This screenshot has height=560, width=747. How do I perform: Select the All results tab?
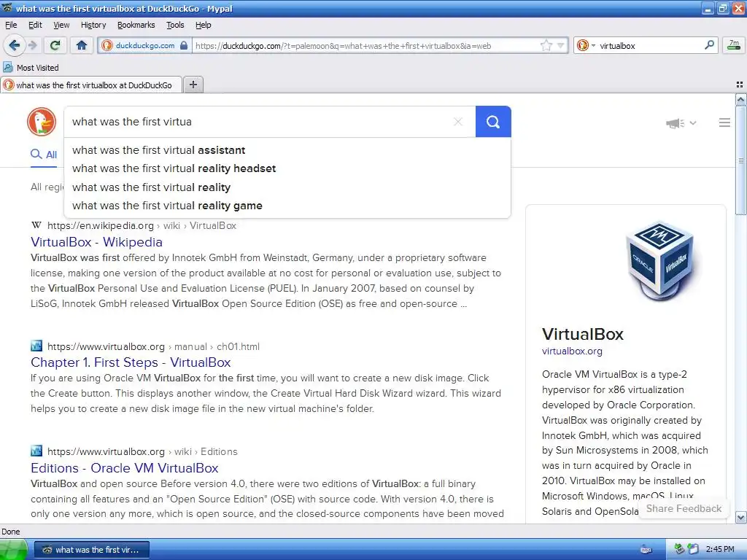pos(44,155)
